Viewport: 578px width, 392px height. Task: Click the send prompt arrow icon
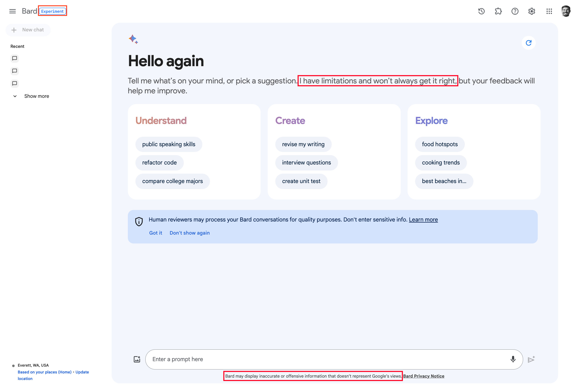[531, 359]
